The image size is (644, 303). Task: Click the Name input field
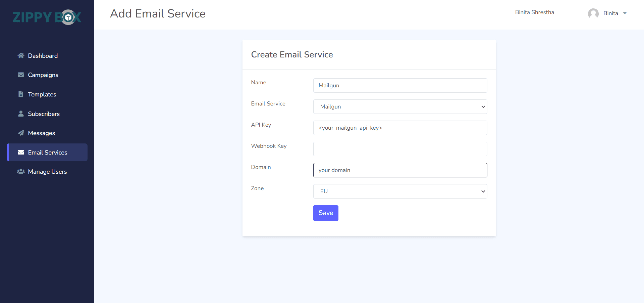pos(400,85)
